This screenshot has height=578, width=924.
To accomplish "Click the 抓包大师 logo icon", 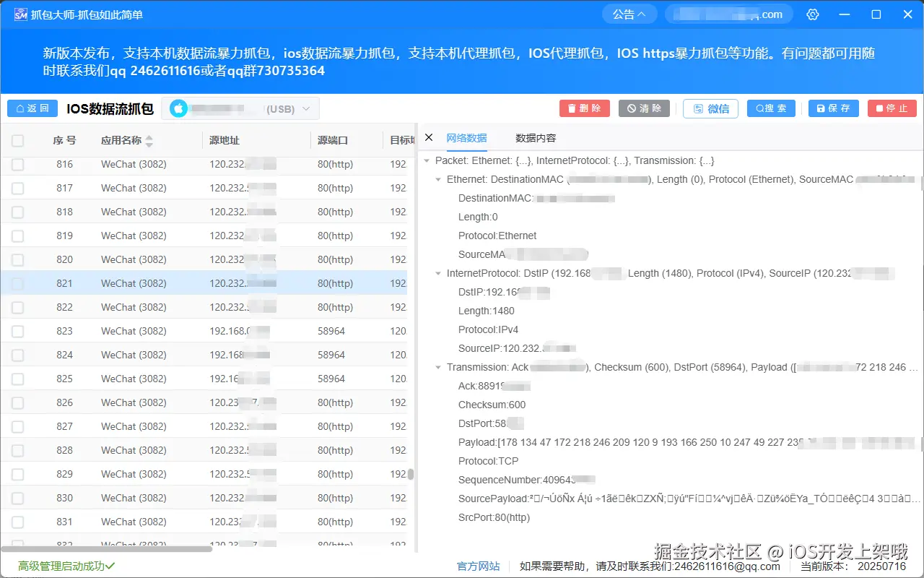I will pos(21,13).
